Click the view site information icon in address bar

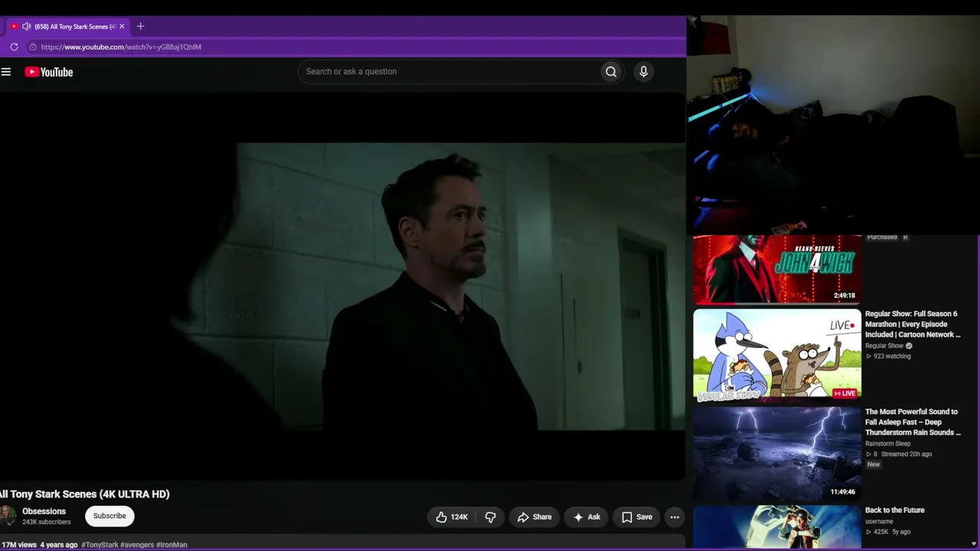click(32, 47)
